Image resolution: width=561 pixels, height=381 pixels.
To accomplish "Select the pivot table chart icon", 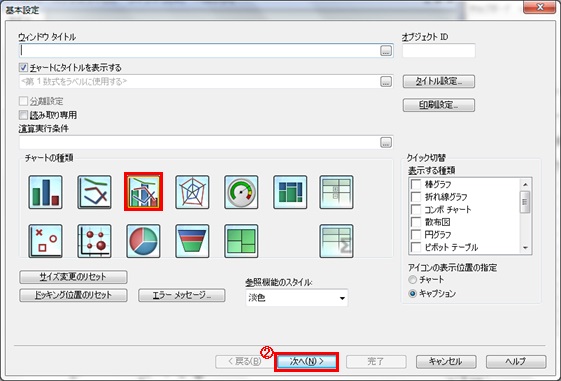I will 336,192.
